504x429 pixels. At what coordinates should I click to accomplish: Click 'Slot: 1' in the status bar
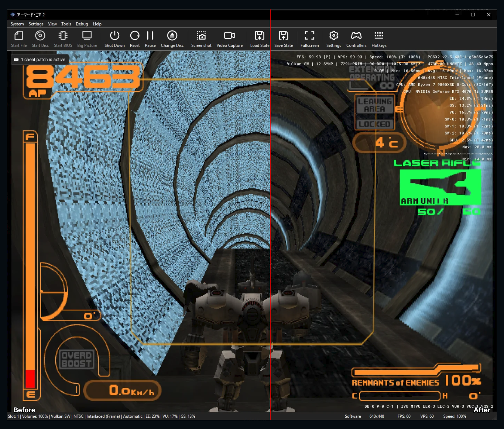14,416
